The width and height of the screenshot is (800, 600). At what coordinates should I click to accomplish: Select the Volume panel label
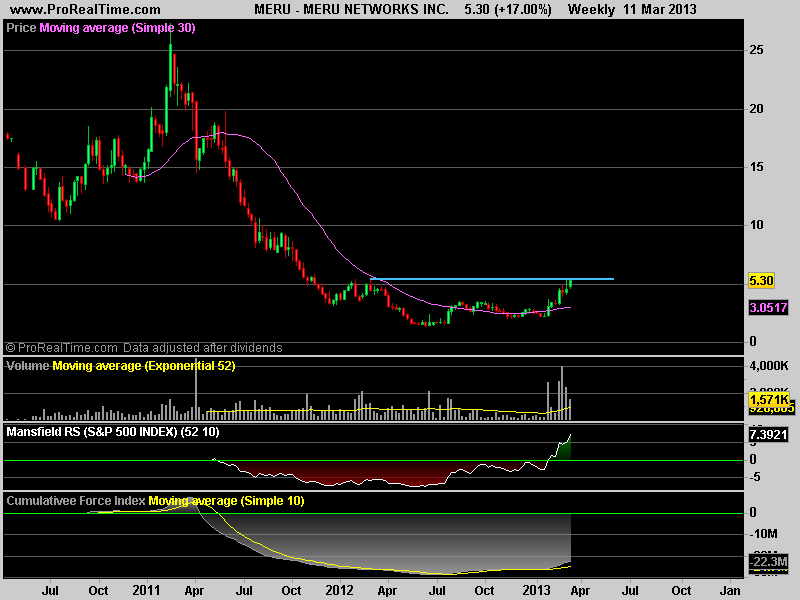pyautogui.click(x=28, y=367)
